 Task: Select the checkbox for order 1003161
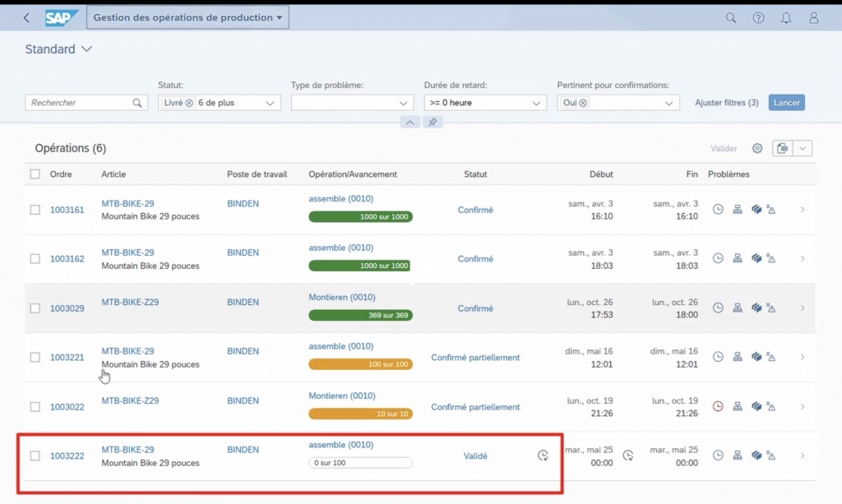pyautogui.click(x=35, y=210)
